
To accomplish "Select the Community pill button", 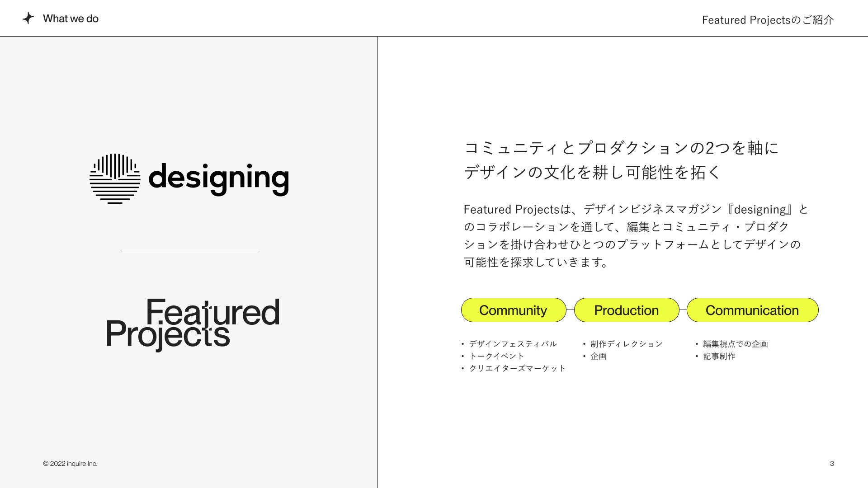I will [x=513, y=310].
